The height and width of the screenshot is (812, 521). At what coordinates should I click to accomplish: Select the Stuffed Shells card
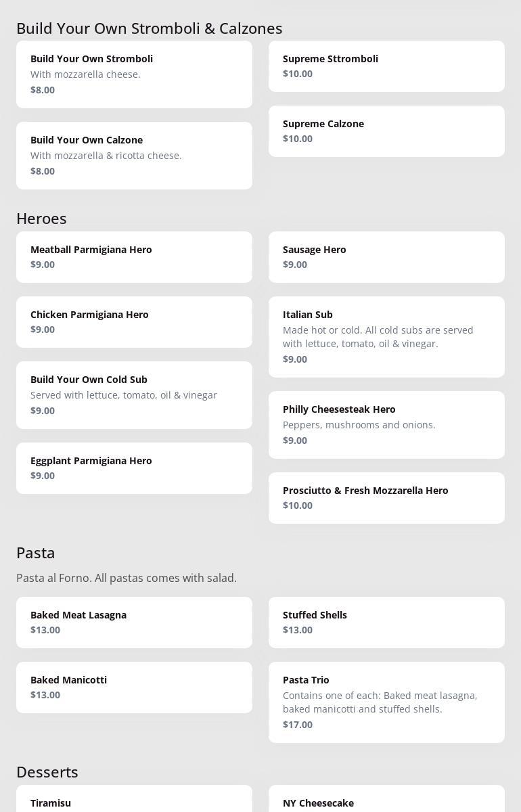click(386, 623)
